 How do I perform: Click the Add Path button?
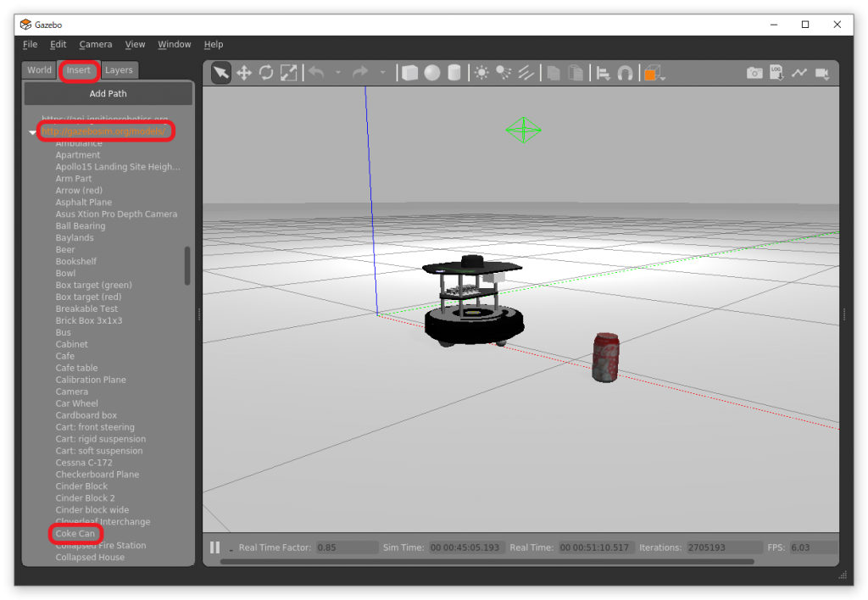click(x=108, y=93)
